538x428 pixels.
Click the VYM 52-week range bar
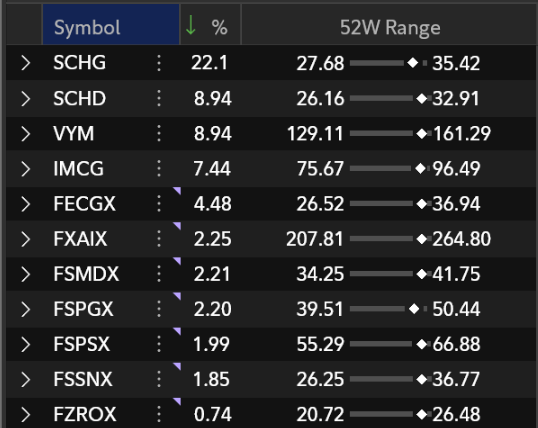pyautogui.click(x=390, y=134)
